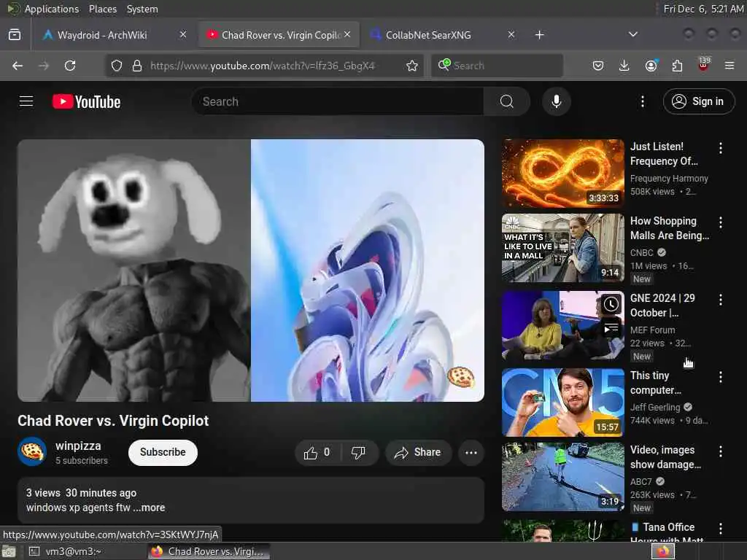This screenshot has width=747, height=560.
Task: Open more actions ellipsis under video
Action: pos(471,452)
